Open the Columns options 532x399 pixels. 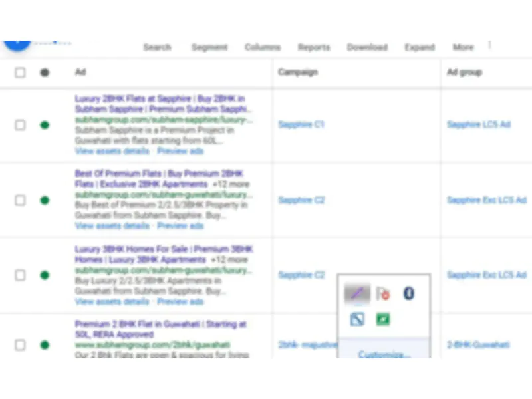pos(262,47)
